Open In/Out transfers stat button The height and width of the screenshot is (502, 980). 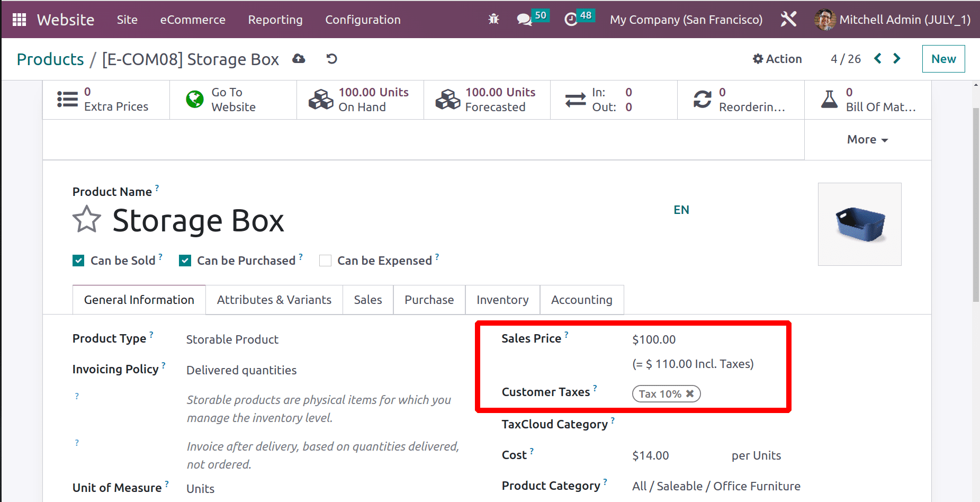(x=614, y=100)
